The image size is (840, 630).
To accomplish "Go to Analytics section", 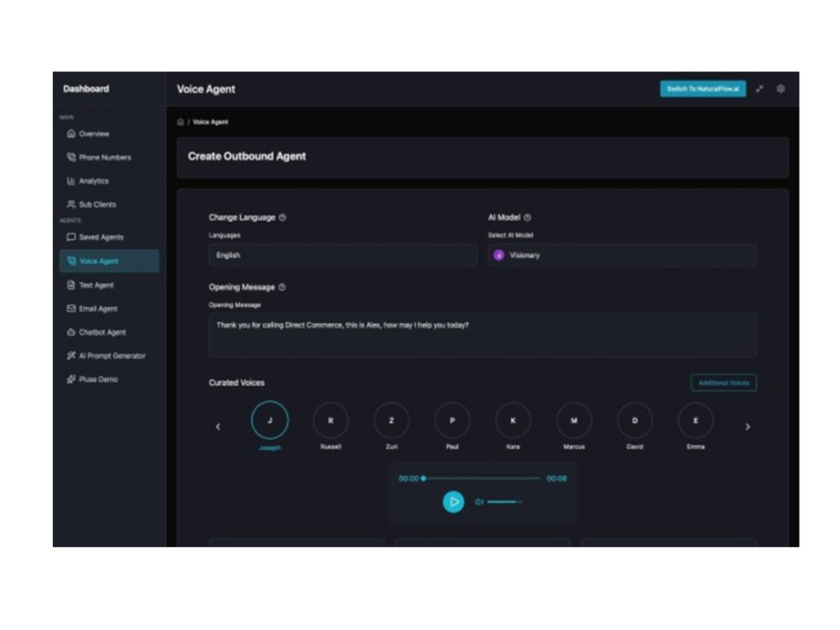I will (x=88, y=181).
